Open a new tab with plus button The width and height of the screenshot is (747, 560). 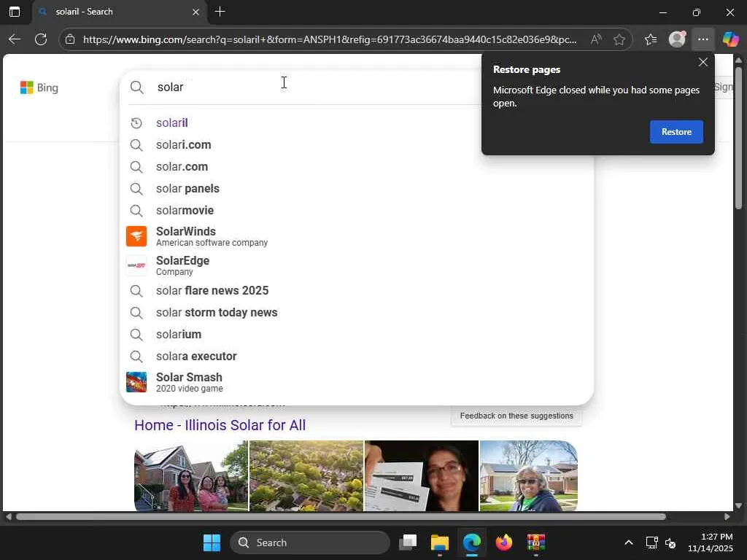pyautogui.click(x=220, y=12)
